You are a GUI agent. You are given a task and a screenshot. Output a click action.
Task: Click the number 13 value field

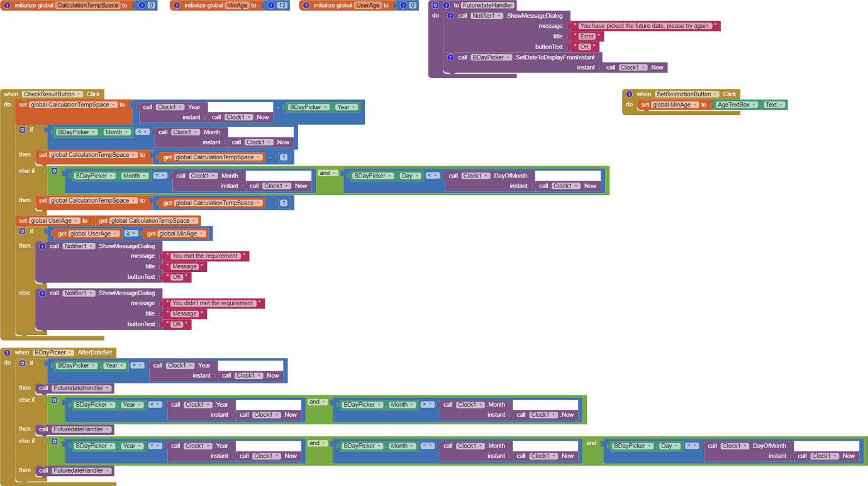(282, 5)
